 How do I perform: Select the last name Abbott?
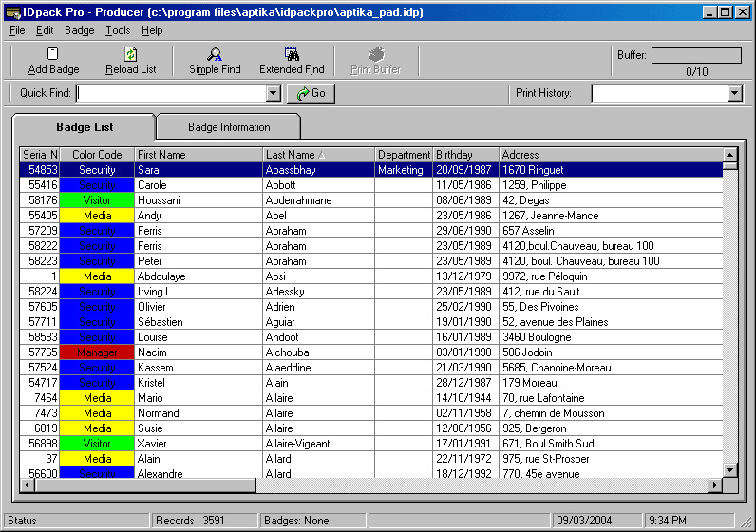point(280,185)
